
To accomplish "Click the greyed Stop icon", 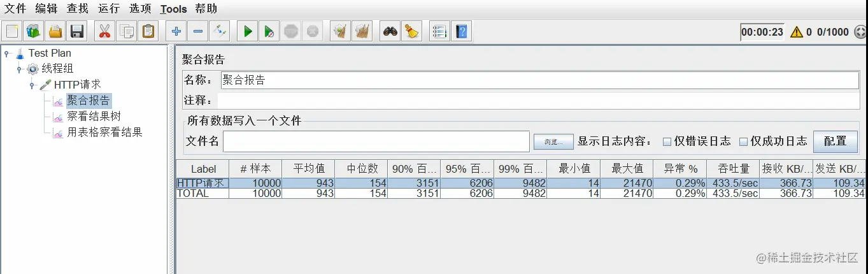I will pos(291,31).
